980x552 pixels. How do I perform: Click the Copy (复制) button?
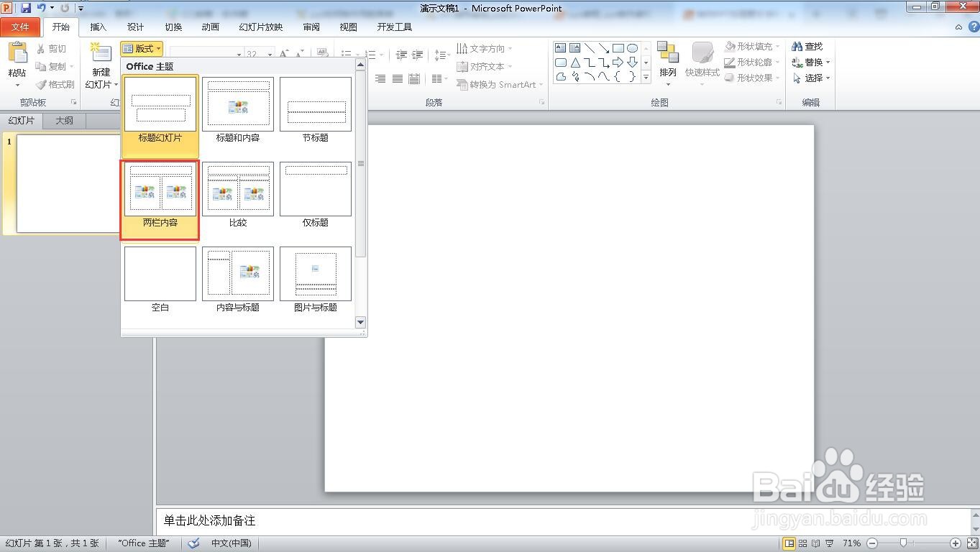[x=52, y=66]
